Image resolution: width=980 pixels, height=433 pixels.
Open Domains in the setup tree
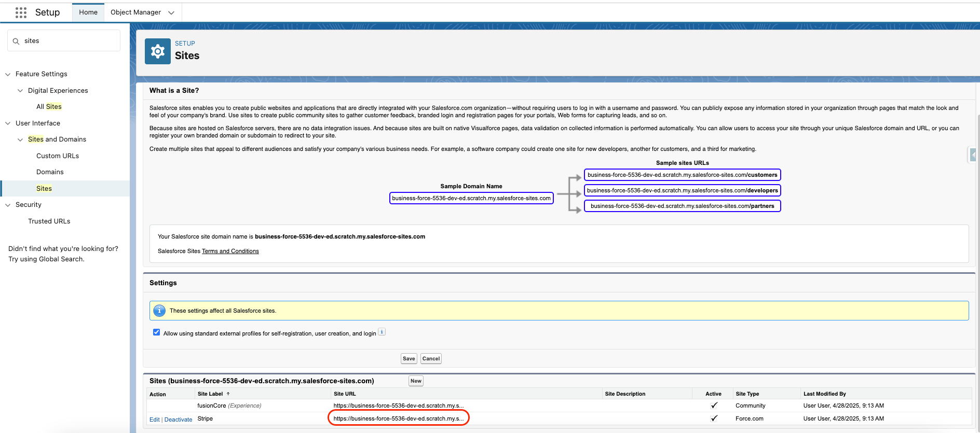(50, 172)
